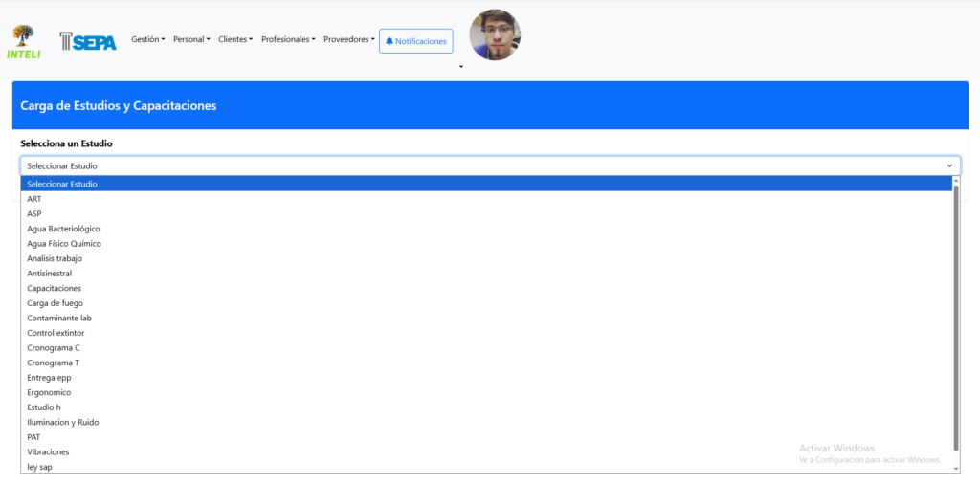The height and width of the screenshot is (484, 980).
Task: Select ley sap at list bottom
Action: (x=40, y=467)
